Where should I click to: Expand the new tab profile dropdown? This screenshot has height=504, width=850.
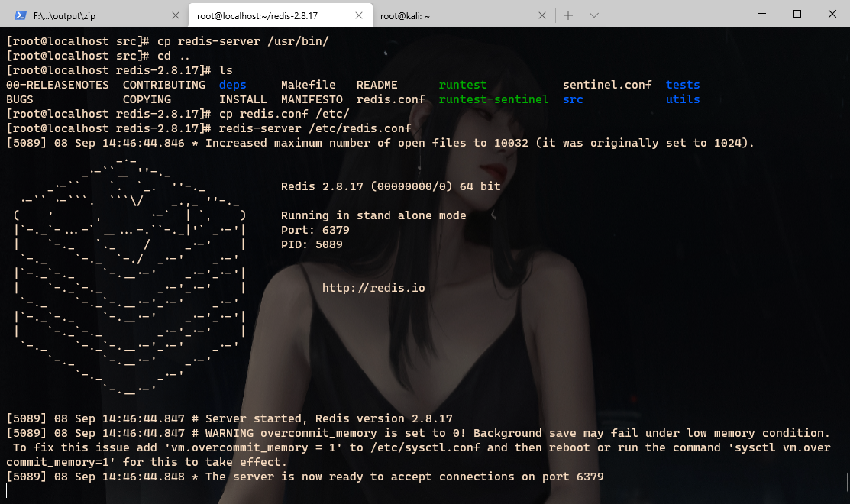click(x=594, y=15)
